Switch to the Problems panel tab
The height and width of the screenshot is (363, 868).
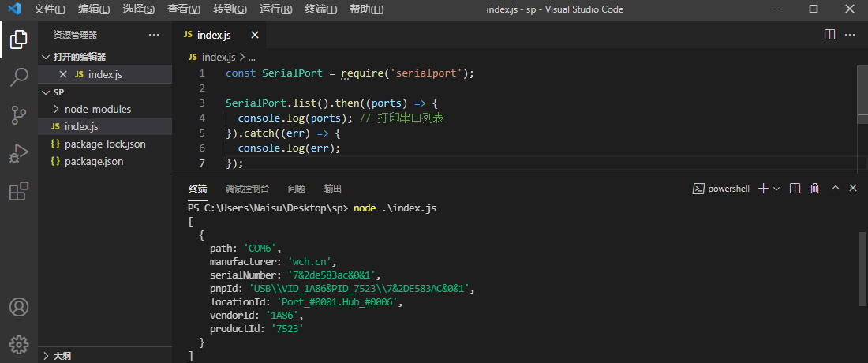point(297,189)
